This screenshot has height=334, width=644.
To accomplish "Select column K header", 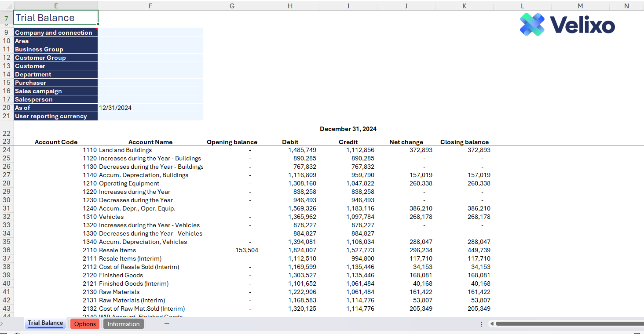I will pos(464,6).
